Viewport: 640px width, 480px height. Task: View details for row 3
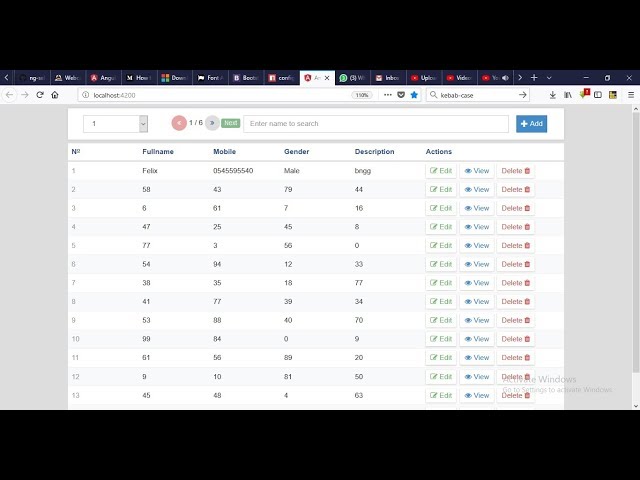click(477, 208)
